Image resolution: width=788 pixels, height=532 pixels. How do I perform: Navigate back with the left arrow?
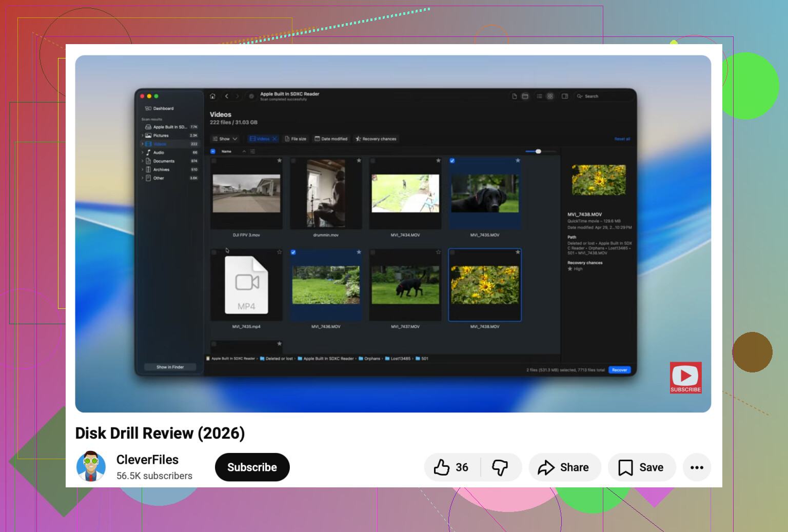226,96
